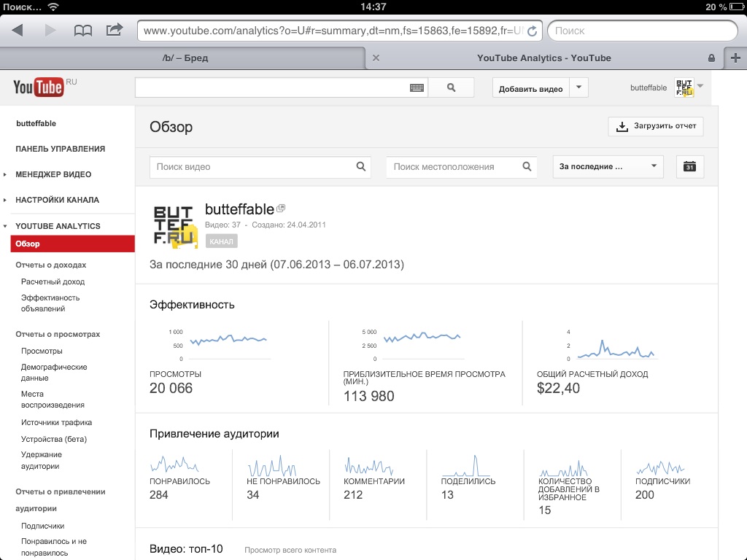This screenshot has width=747, height=560.
Task: Open Демографические данные report
Action: pyautogui.click(x=54, y=373)
